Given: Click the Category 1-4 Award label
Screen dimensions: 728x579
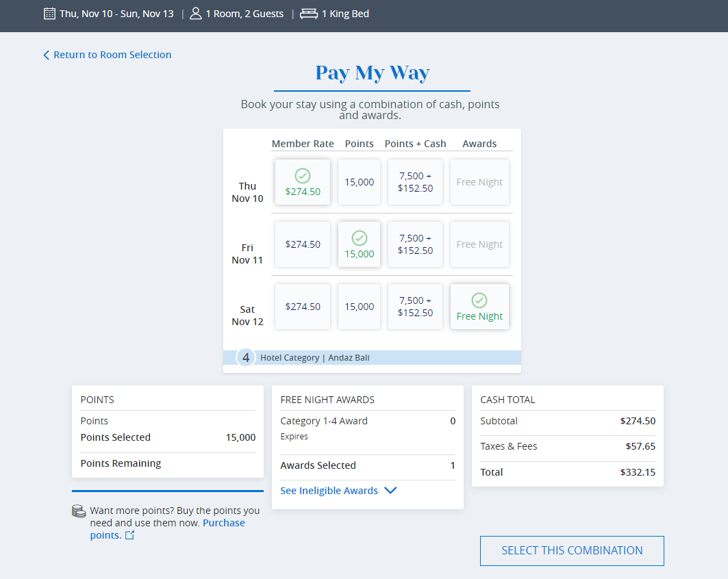Looking at the screenshot, I should coord(324,422).
